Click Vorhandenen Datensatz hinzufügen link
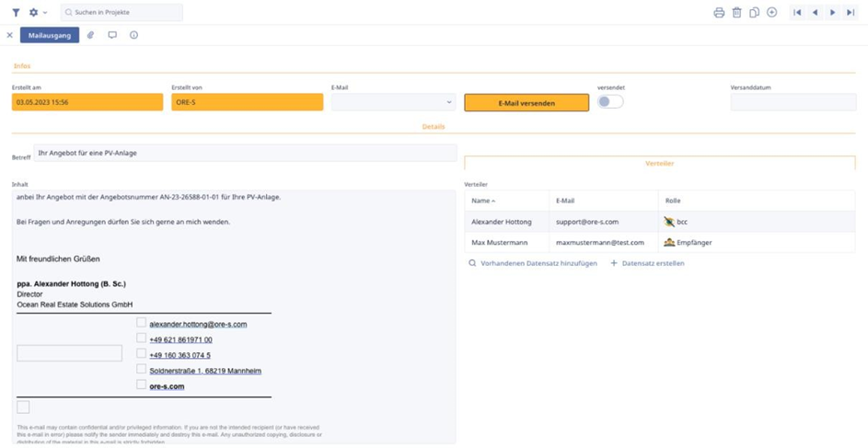This screenshot has width=868, height=448. pos(538,263)
